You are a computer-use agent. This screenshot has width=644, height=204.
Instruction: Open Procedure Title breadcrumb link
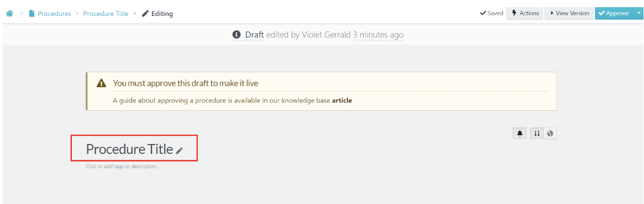point(106,14)
